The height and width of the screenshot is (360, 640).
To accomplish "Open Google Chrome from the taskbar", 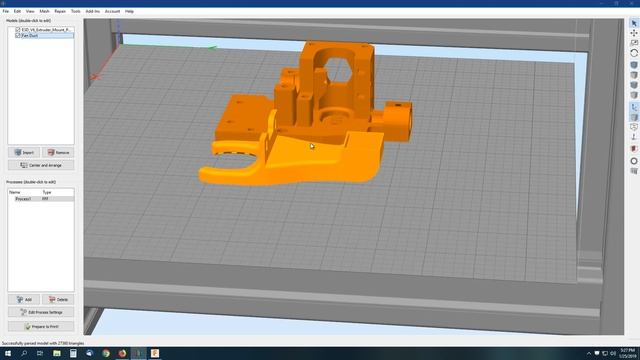I will point(106,353).
